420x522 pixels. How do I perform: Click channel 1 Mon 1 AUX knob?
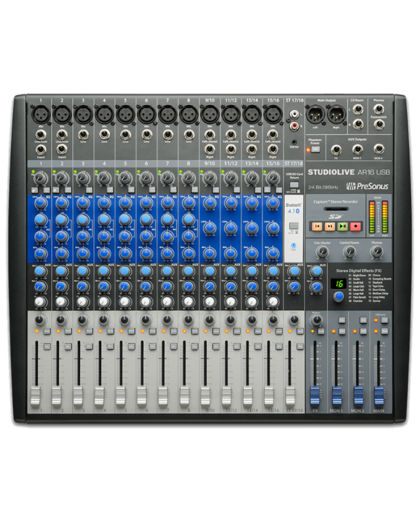click(40, 271)
